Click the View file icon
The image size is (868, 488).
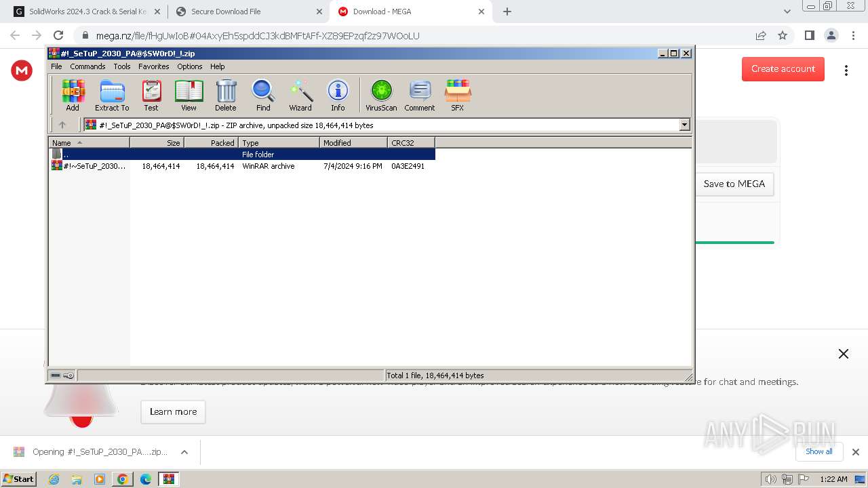(x=189, y=95)
